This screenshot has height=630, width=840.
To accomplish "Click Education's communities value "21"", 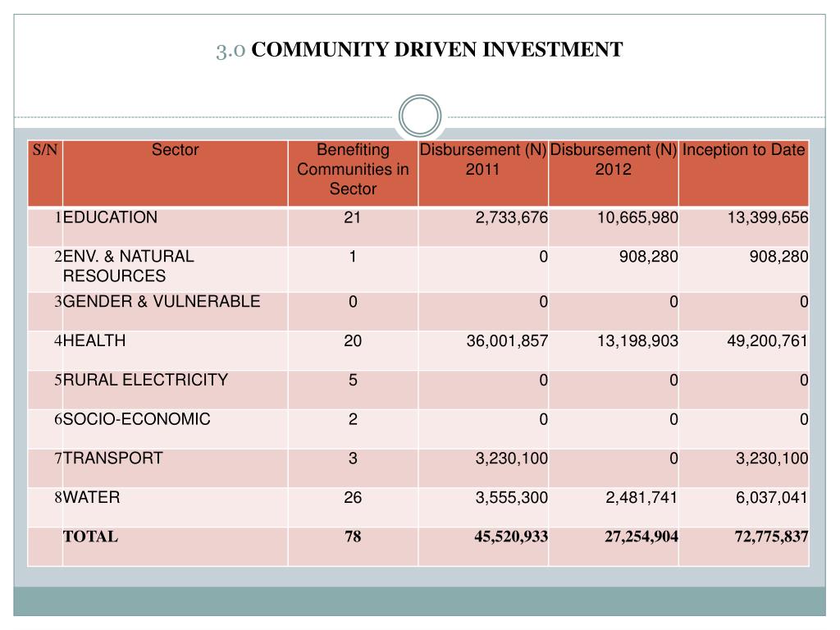I will point(353,217).
